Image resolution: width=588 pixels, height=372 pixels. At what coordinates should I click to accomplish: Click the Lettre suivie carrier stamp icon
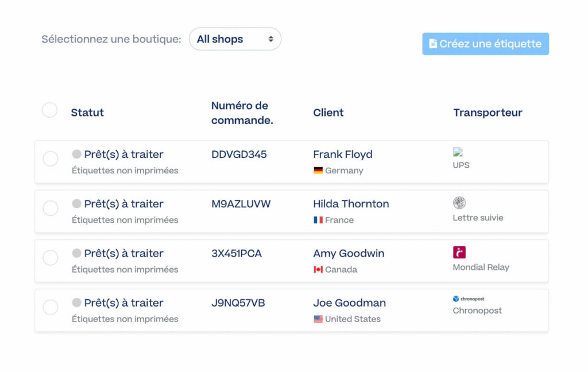click(x=459, y=203)
